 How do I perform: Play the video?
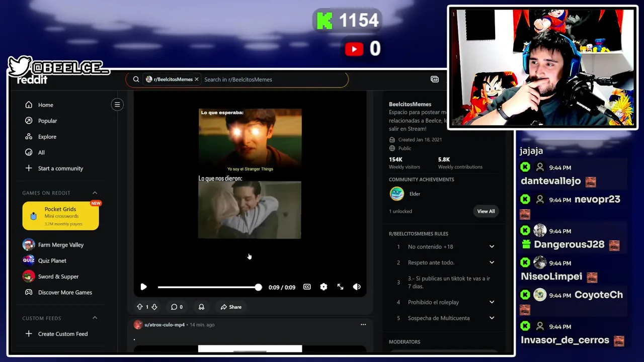pos(143,287)
